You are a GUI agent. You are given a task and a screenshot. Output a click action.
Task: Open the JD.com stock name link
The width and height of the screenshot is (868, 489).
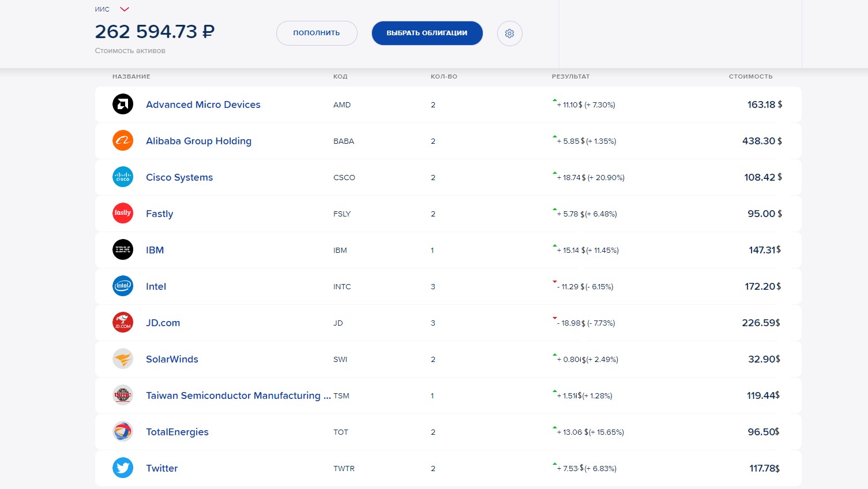[163, 323]
